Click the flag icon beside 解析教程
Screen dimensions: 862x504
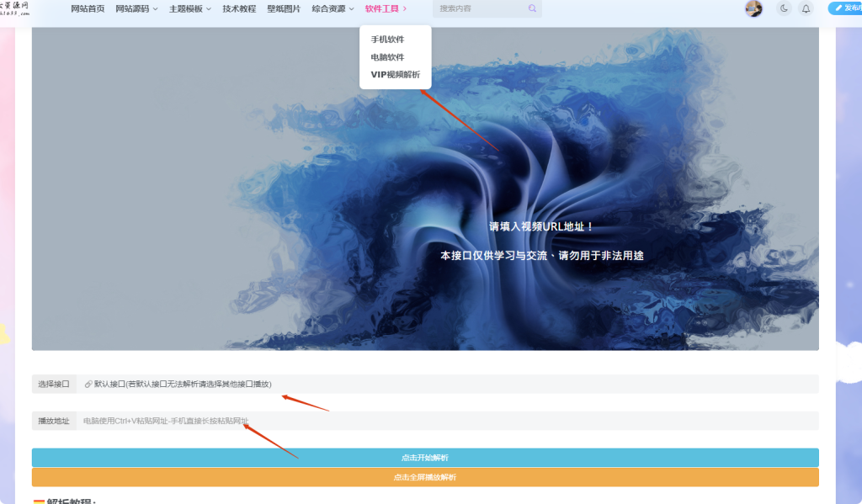[39, 501]
